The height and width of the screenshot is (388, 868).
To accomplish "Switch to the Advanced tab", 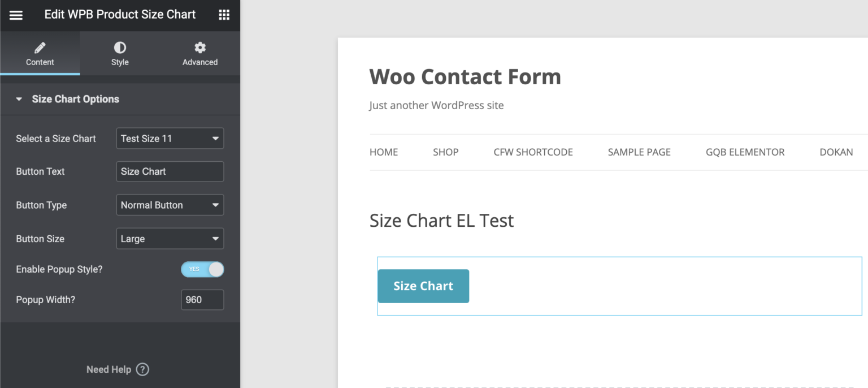I will tap(199, 54).
